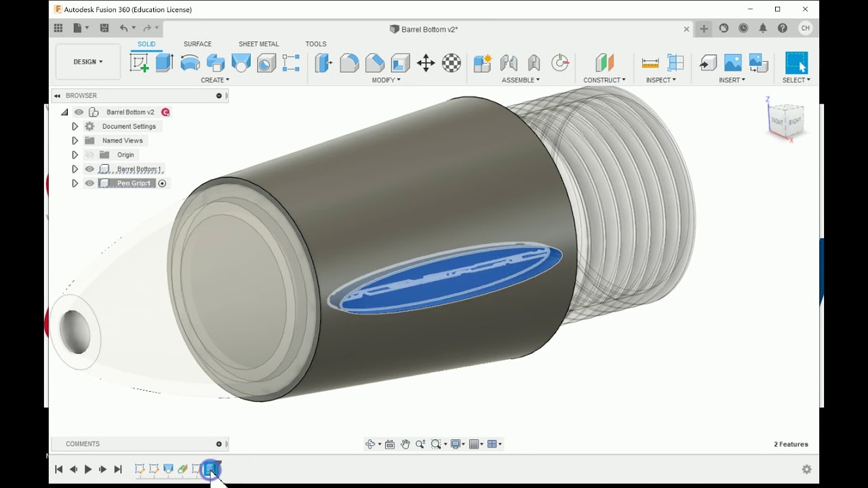The width and height of the screenshot is (868, 488).
Task: Hide the Barrel Bottom:1 component
Action: click(x=90, y=169)
